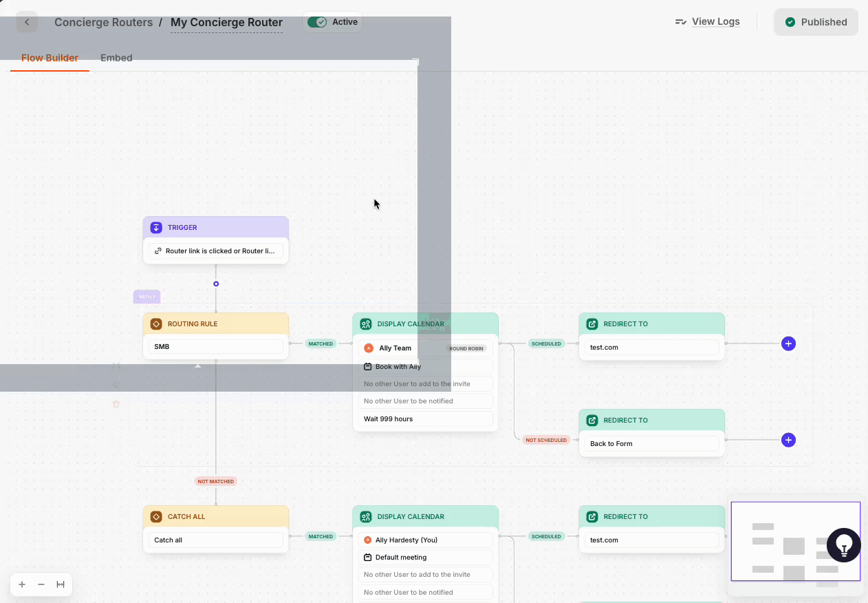Open View Logs

coord(708,21)
